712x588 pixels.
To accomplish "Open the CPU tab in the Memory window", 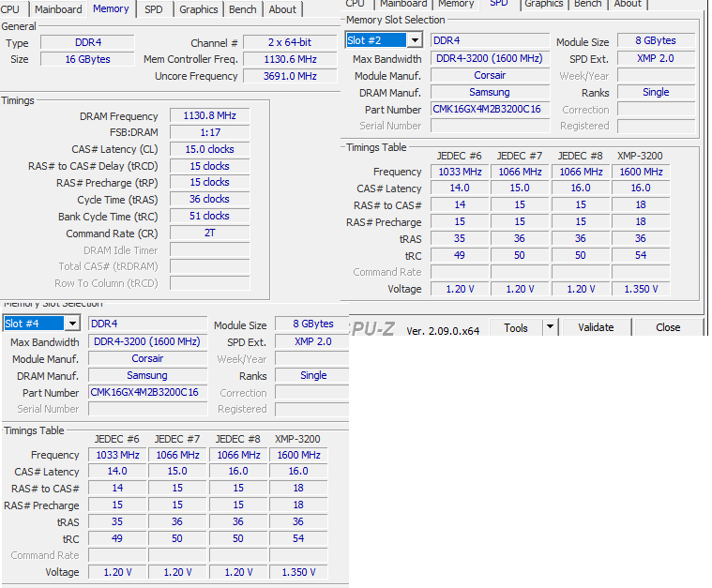I will [11, 9].
